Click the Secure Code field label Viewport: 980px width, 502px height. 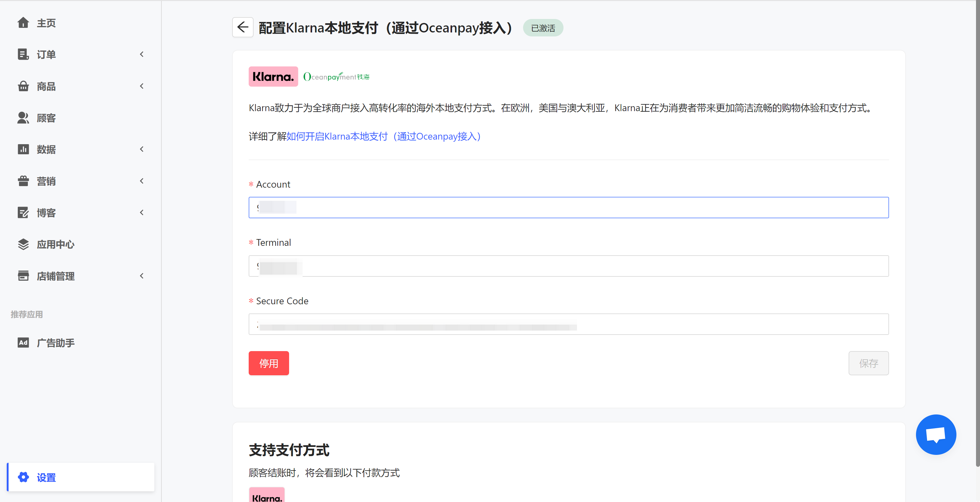pyautogui.click(x=282, y=301)
